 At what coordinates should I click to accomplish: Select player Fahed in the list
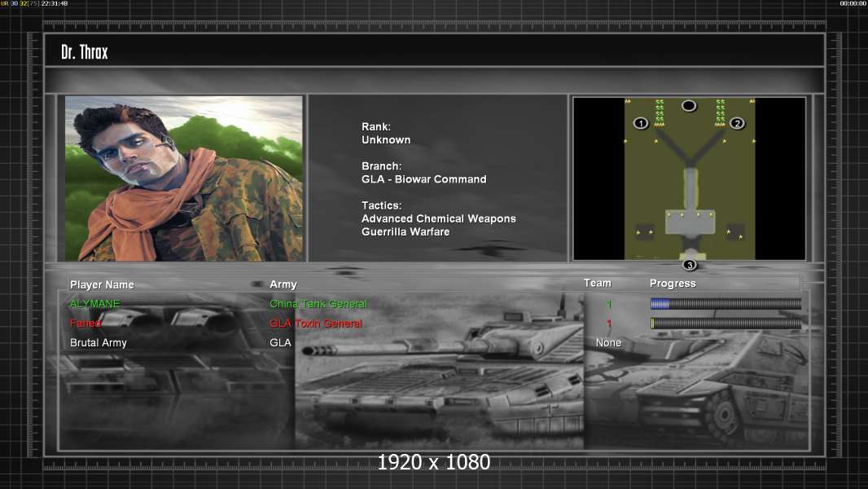click(x=85, y=324)
